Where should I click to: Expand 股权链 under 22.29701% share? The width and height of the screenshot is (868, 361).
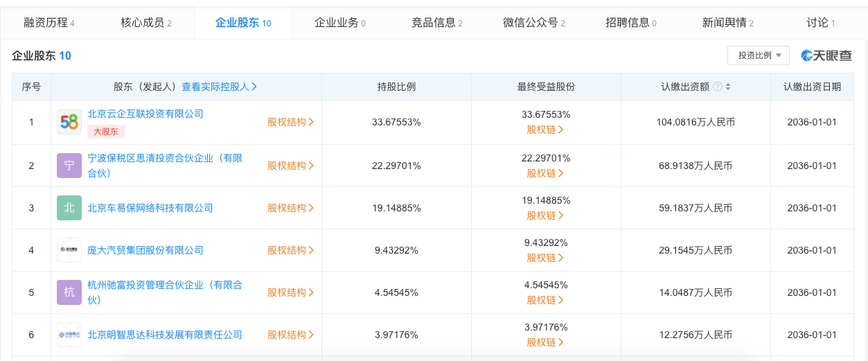(x=545, y=173)
